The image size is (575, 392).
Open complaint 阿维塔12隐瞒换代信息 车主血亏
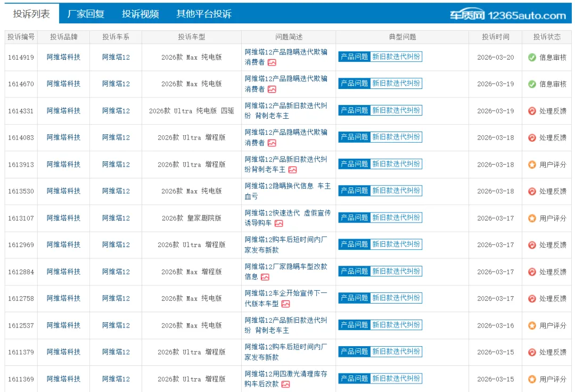[x=287, y=191]
